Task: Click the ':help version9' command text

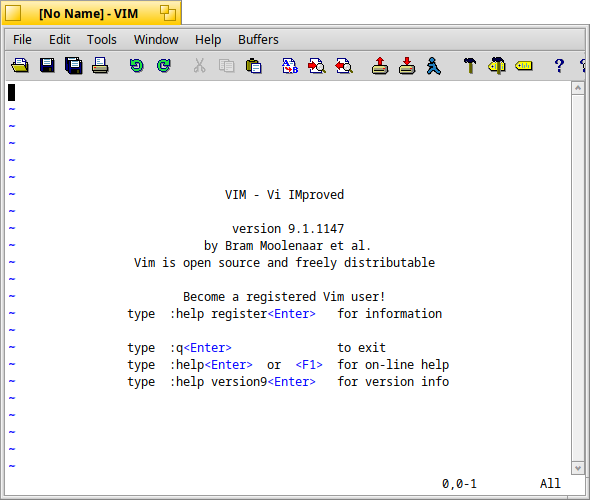Action: click(218, 382)
